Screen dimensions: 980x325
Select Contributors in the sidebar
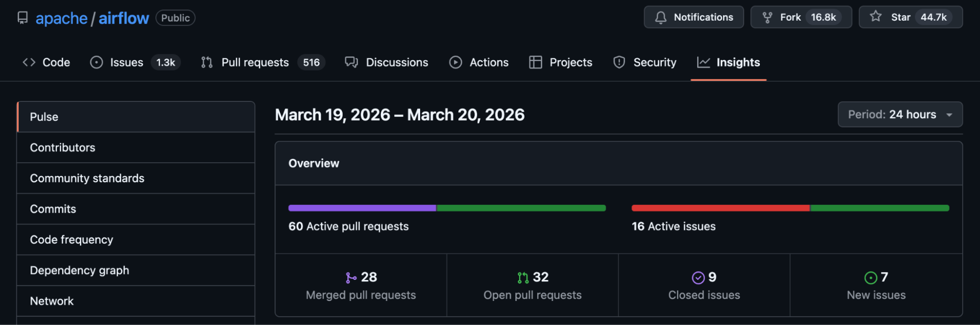(x=63, y=148)
